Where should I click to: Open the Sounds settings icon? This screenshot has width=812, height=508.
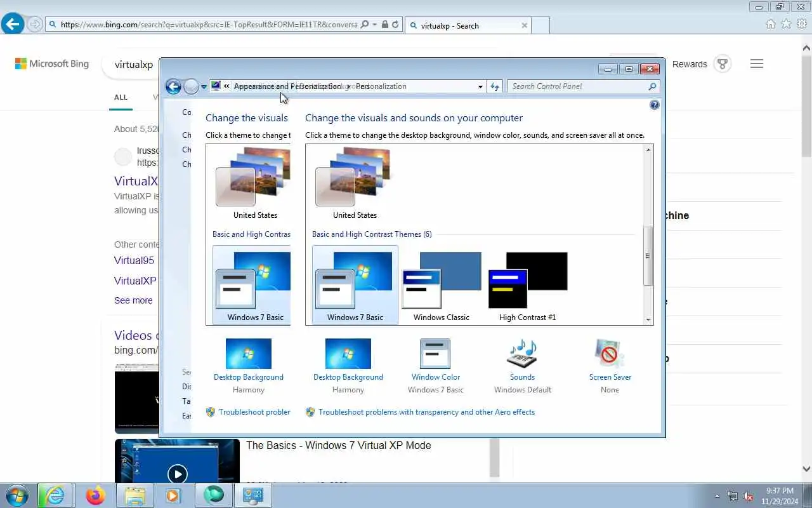click(x=522, y=353)
